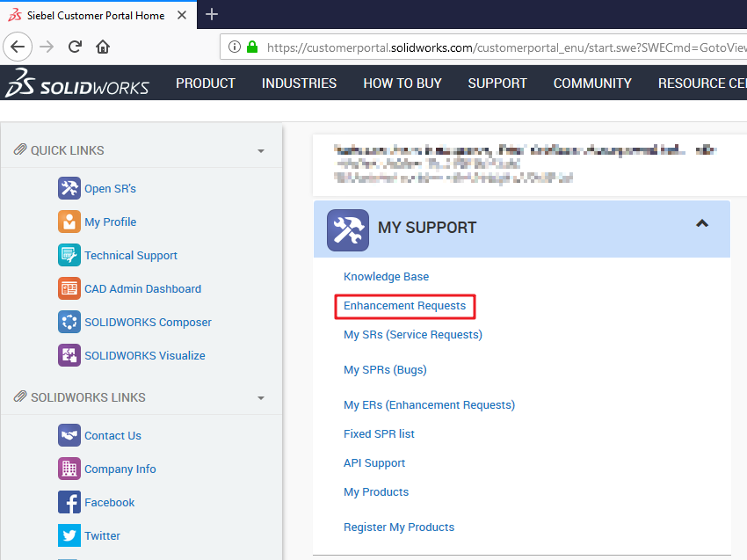The height and width of the screenshot is (560, 747).
Task: Click the Twitter bird icon
Action: [x=69, y=535]
